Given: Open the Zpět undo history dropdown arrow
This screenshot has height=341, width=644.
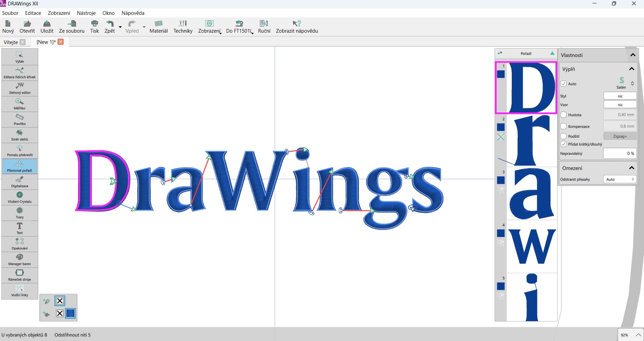Looking at the screenshot, I should coord(120,27).
